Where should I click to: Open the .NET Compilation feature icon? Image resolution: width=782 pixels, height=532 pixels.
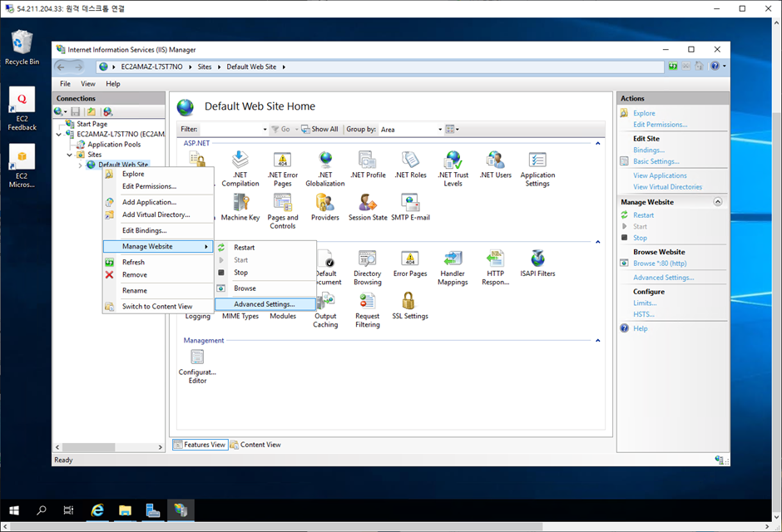[240, 169]
